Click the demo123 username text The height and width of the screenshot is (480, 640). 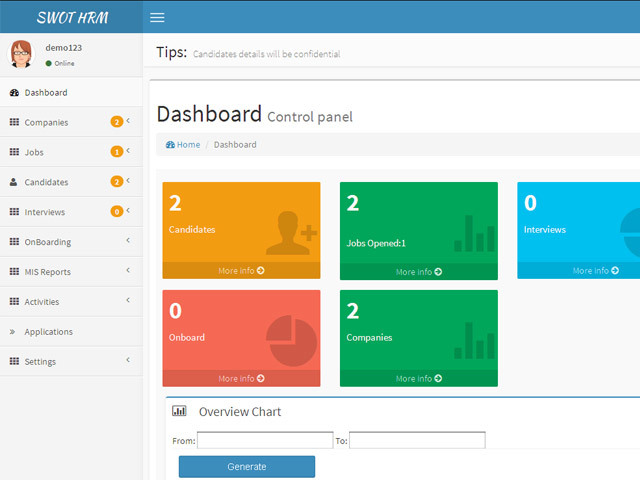(64, 48)
